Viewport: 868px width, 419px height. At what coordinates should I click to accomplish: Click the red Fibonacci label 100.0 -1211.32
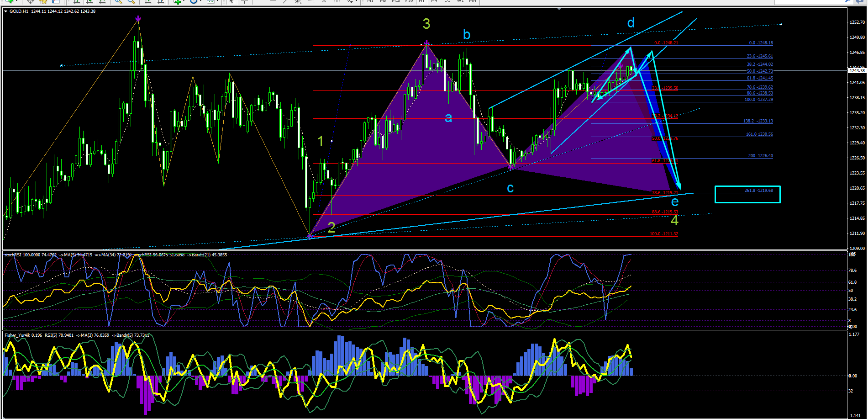(x=664, y=234)
